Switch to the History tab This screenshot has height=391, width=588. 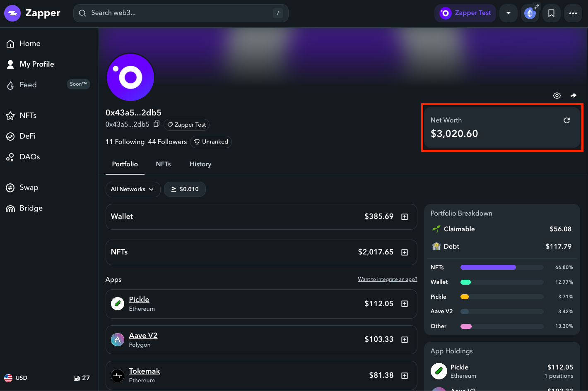click(x=200, y=164)
